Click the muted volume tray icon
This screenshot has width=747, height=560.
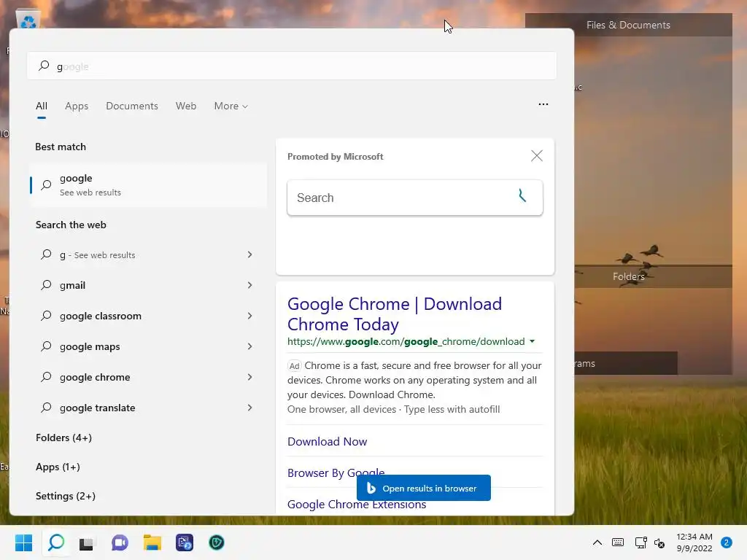[x=659, y=542]
